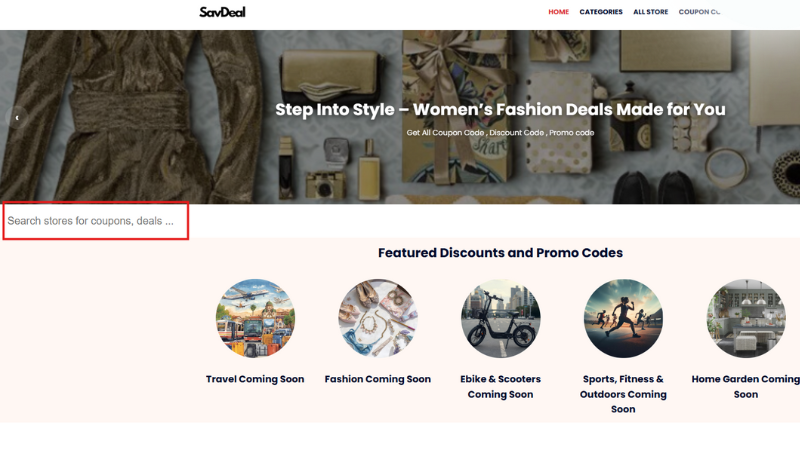Screen dimensions: 800x450
Task: Click the Travel Coming Soon link
Action: point(255,379)
